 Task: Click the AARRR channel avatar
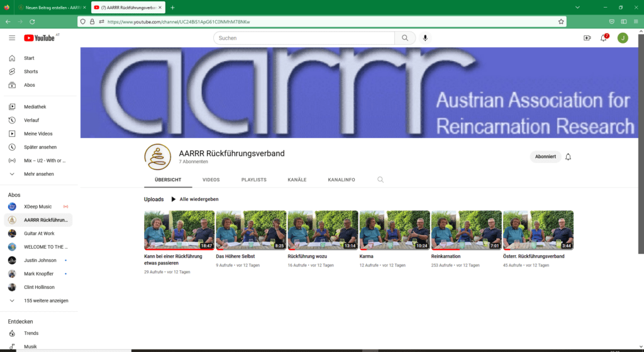[158, 157]
